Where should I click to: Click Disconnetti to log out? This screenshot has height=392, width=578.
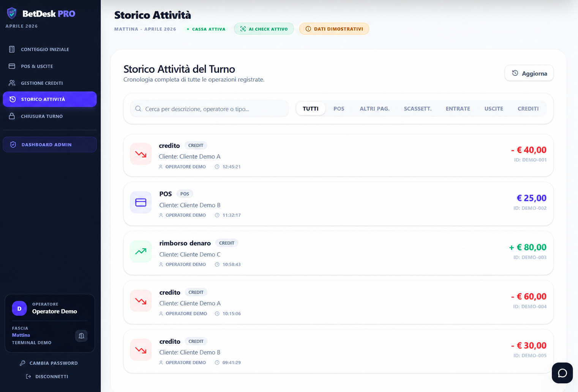coord(47,376)
